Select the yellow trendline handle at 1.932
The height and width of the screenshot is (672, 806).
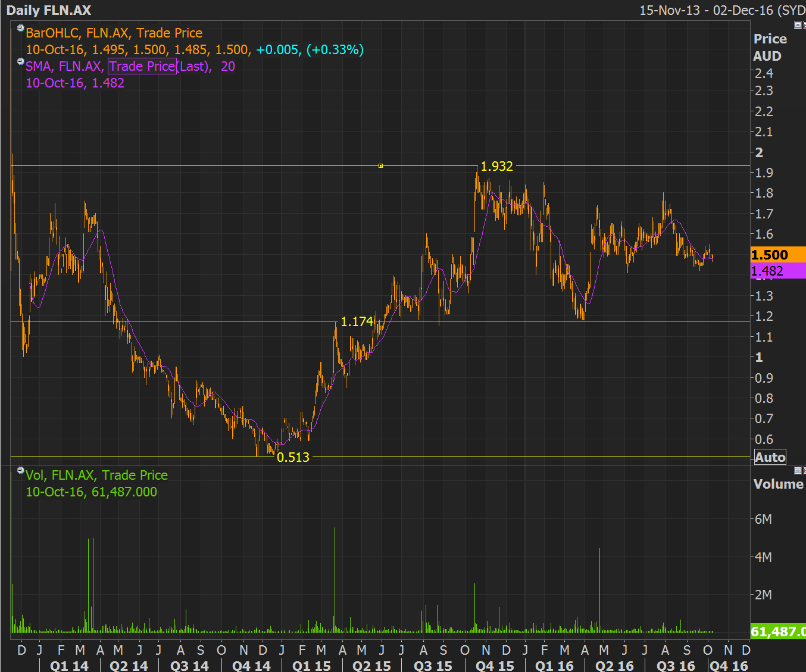(380, 166)
